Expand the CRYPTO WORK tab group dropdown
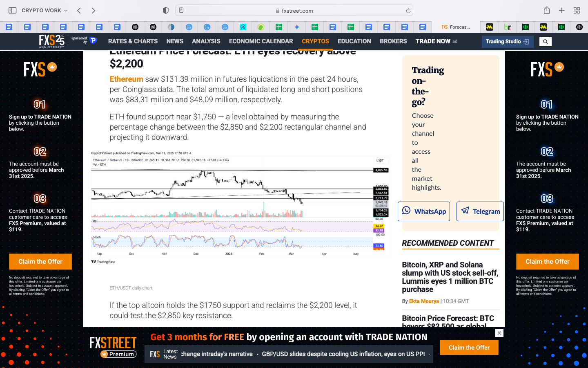The image size is (588, 368). 45,10
